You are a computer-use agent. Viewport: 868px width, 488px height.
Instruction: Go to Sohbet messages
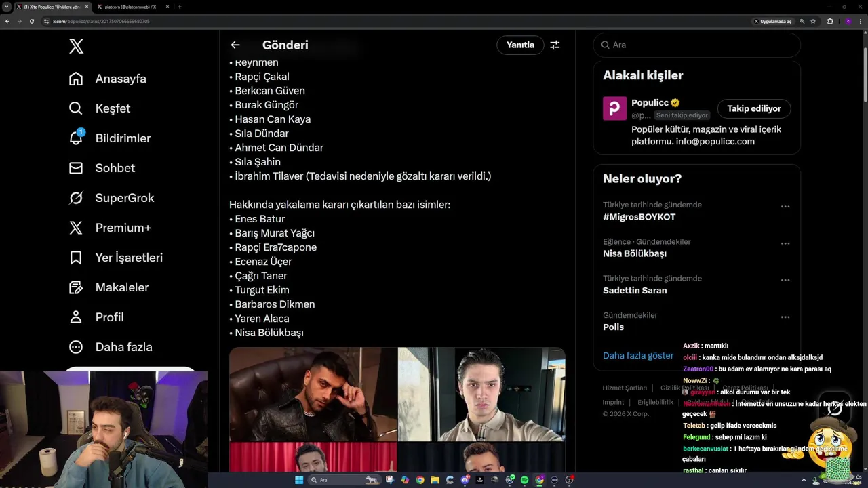coord(102,168)
